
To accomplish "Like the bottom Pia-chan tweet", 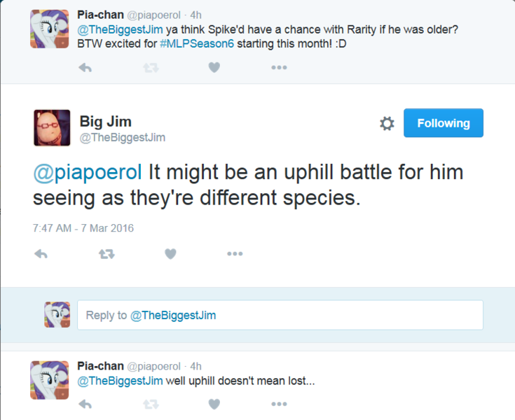I will tap(214, 404).
